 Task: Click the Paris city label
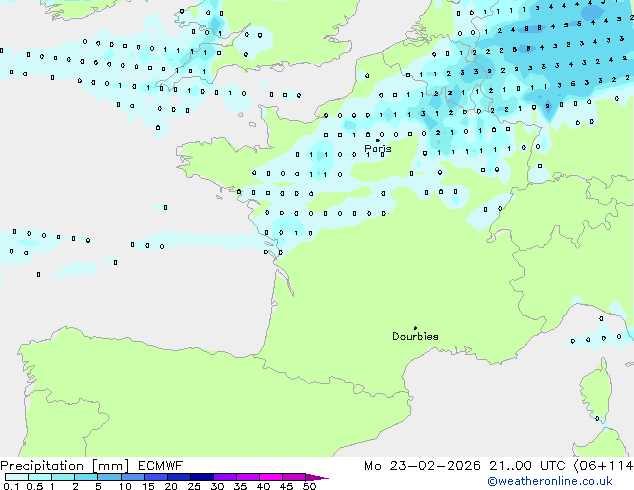pyautogui.click(x=378, y=149)
